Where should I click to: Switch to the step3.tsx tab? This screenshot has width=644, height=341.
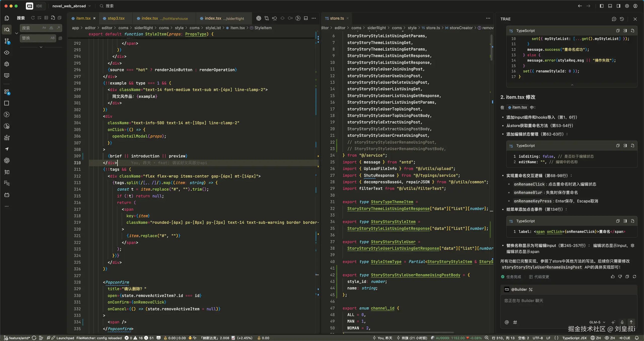116,18
